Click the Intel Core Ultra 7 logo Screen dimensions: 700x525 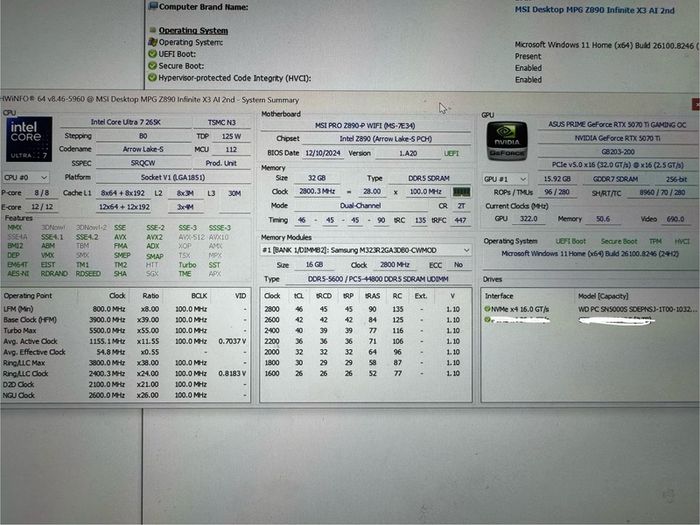(29, 139)
